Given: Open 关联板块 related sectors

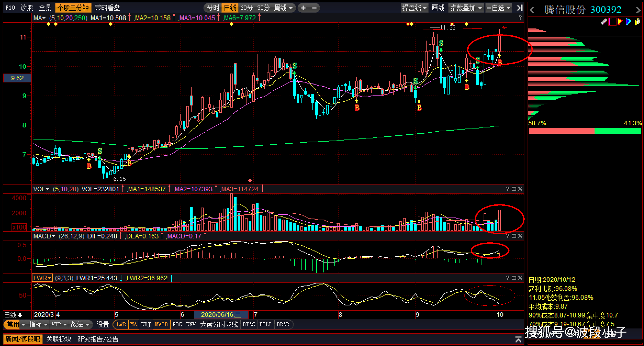Looking at the screenshot, I should (59, 339).
